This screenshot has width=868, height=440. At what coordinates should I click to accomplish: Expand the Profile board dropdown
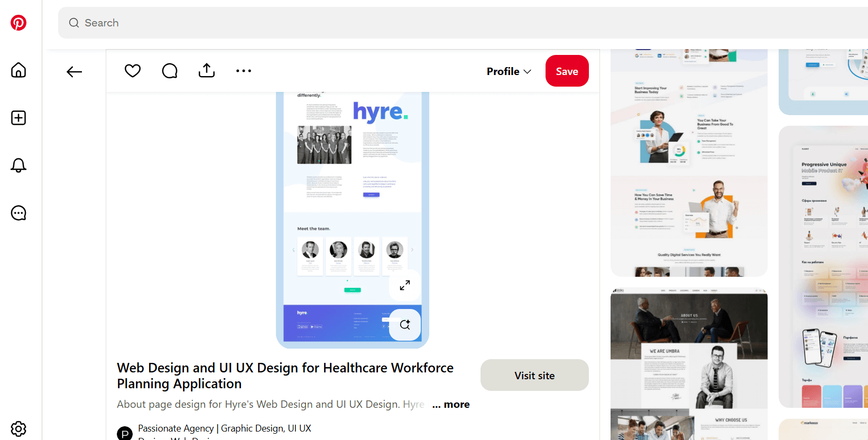(509, 71)
